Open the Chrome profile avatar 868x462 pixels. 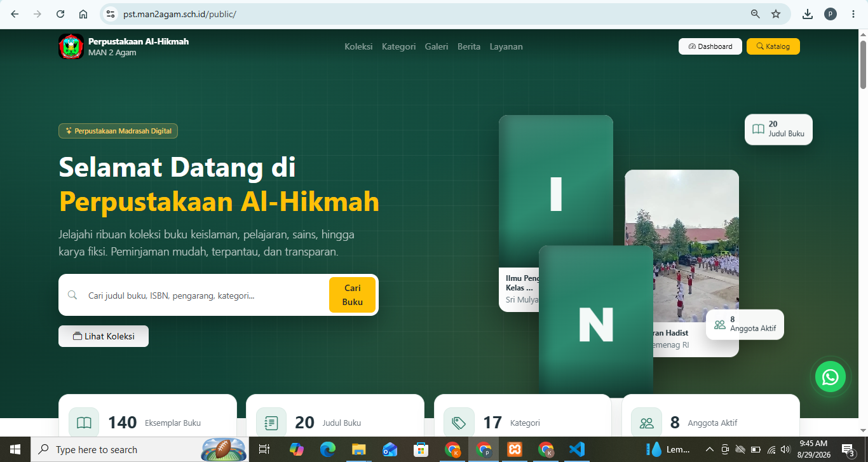click(x=831, y=14)
